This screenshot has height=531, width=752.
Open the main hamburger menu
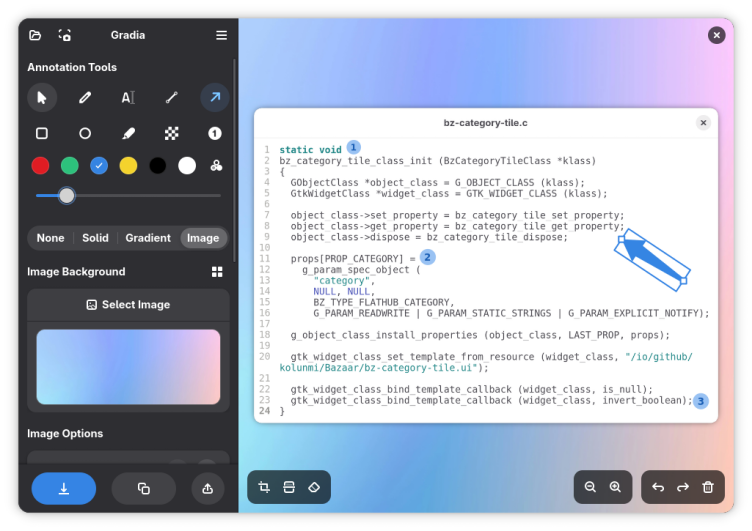click(221, 35)
